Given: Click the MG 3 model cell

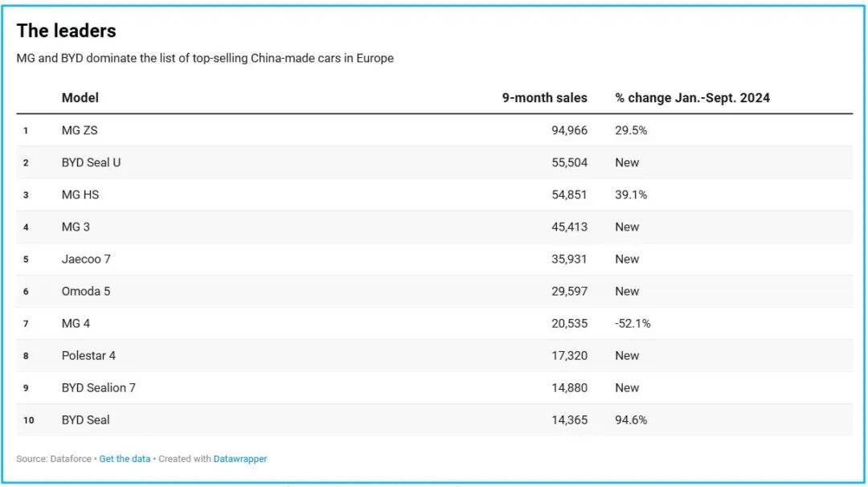Looking at the screenshot, I should pyautogui.click(x=76, y=227).
